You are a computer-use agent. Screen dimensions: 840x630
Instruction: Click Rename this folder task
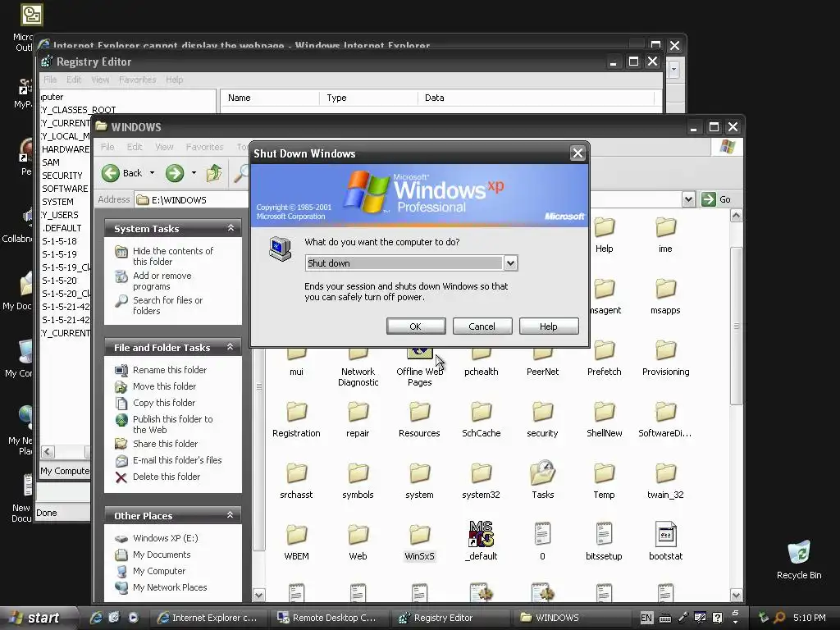coord(169,370)
